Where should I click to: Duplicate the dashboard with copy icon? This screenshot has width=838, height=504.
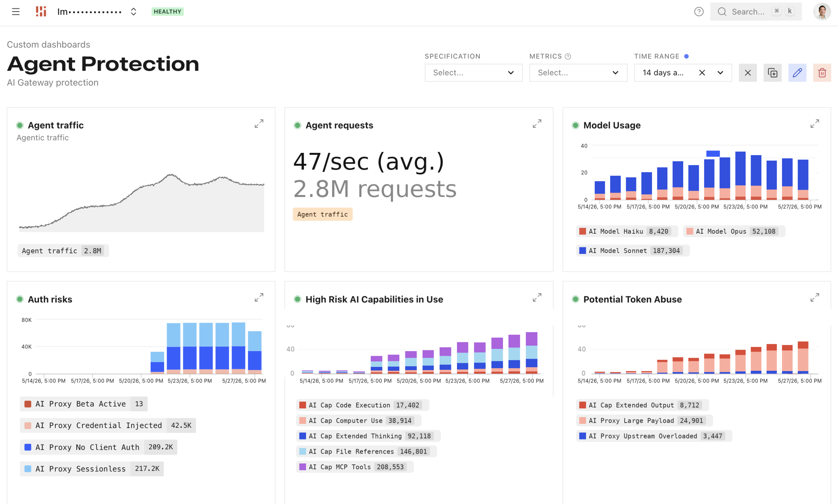[x=772, y=73]
